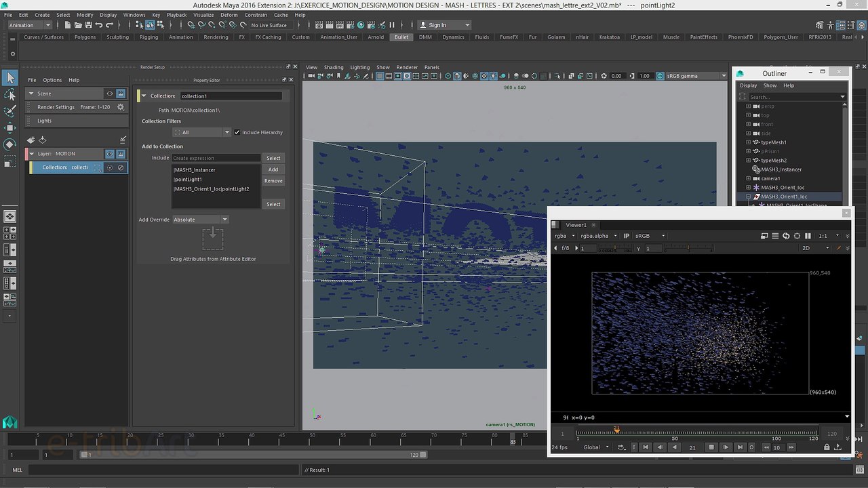Collapse the MOTION layer
The width and height of the screenshot is (868, 488).
(x=31, y=154)
